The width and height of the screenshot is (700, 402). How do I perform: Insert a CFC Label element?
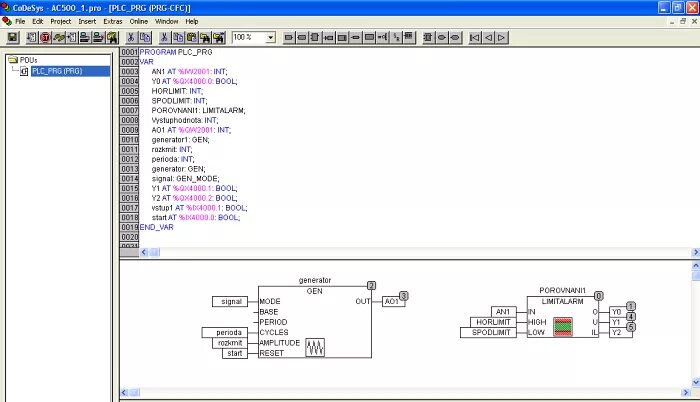342,38
